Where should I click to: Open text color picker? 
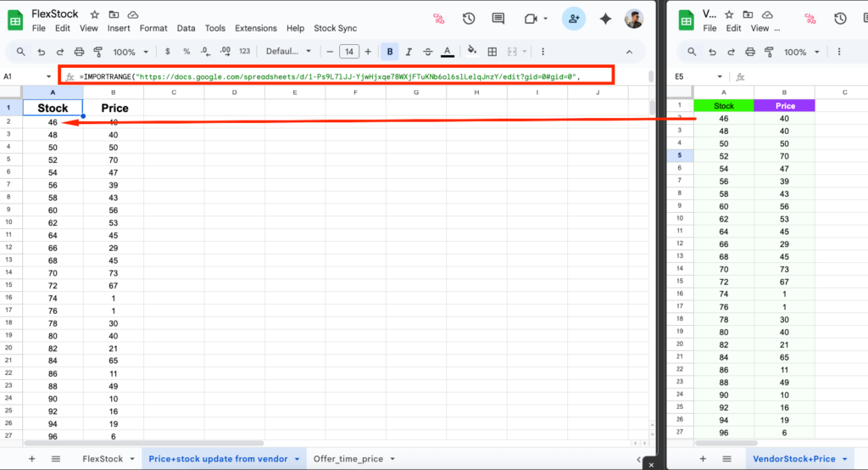(x=448, y=52)
